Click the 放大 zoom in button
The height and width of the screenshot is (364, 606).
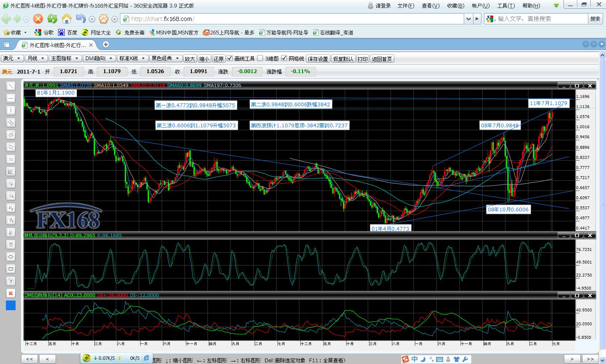[x=190, y=59]
